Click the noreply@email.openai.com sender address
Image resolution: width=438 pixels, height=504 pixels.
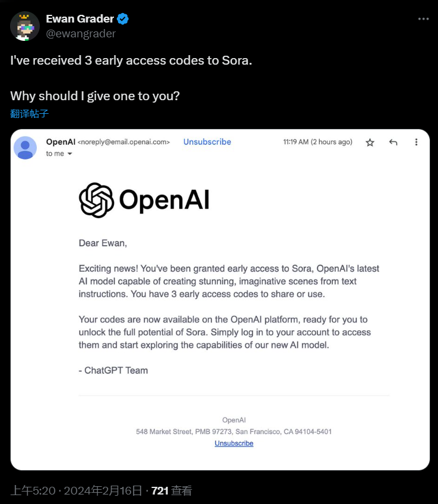123,142
